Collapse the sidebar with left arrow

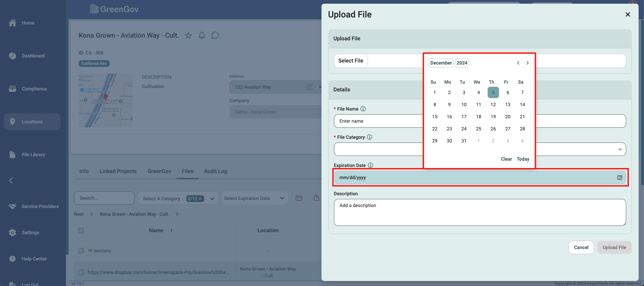(11, 180)
